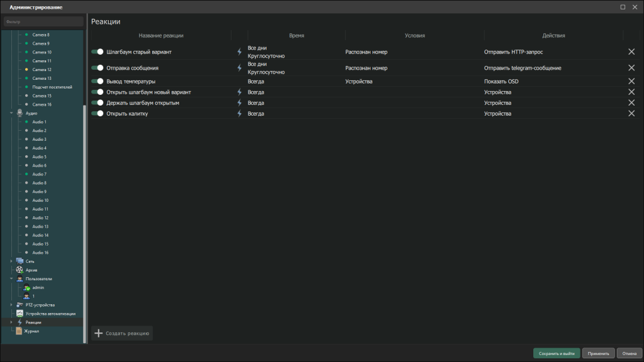Image resolution: width=644 pixels, height=362 pixels.
Task: Delete the Открыть калитку reaction
Action: (x=631, y=113)
